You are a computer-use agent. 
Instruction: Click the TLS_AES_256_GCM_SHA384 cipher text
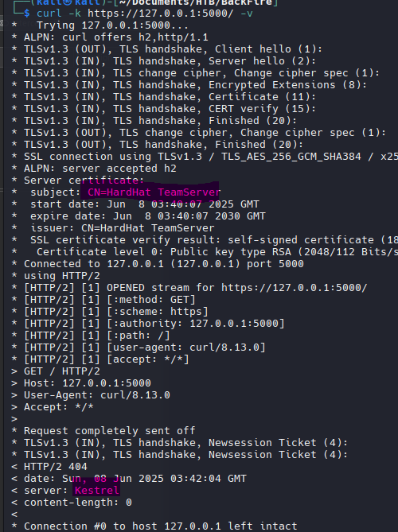pyautogui.click(x=291, y=157)
